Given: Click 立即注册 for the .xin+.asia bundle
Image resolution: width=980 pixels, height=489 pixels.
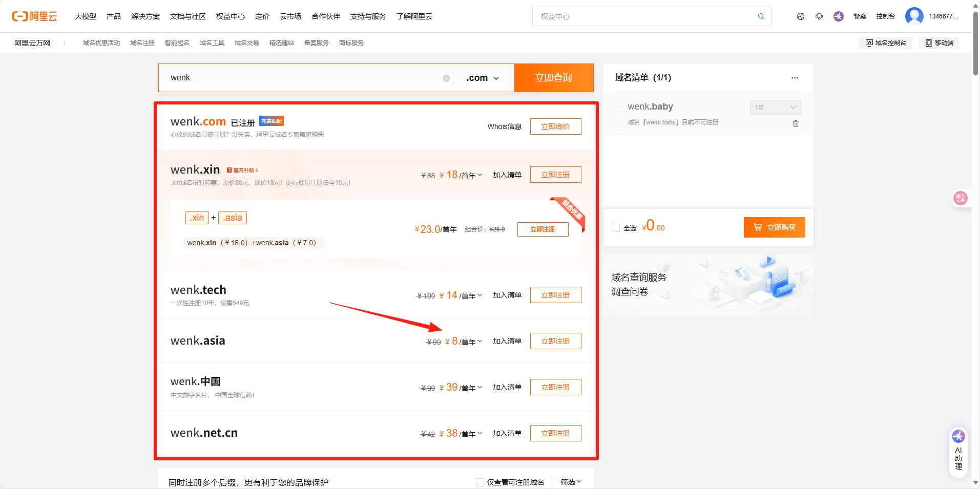Looking at the screenshot, I should [543, 229].
